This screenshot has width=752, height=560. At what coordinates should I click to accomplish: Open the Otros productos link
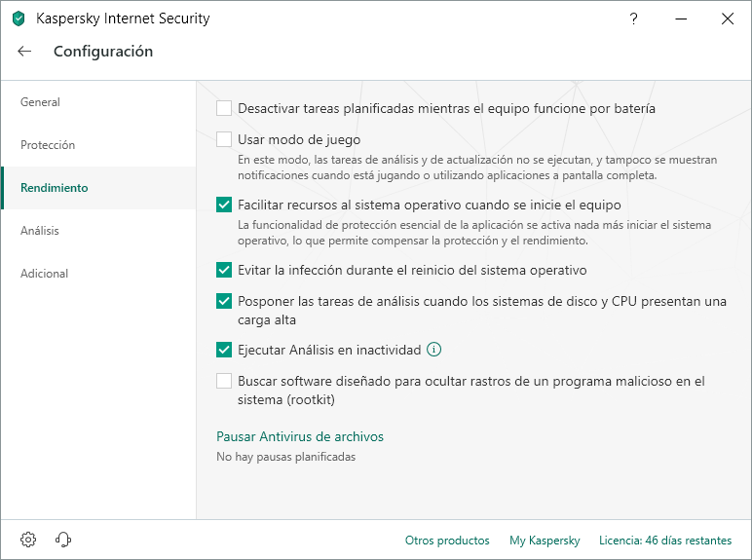click(x=447, y=541)
